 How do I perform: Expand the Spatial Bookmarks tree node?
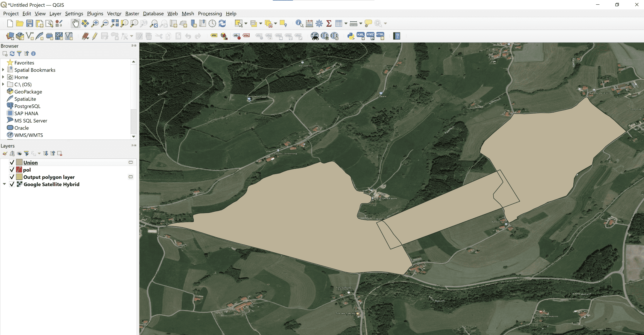tap(3, 70)
